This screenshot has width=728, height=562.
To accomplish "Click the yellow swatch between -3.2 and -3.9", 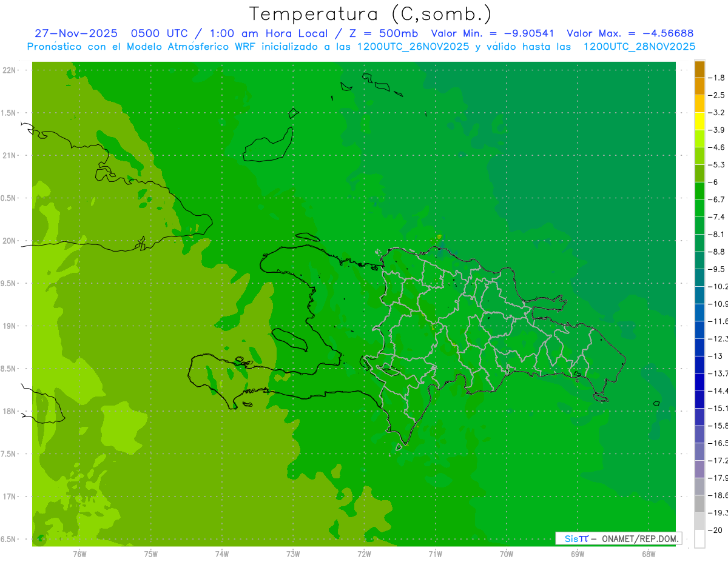I will (699, 121).
